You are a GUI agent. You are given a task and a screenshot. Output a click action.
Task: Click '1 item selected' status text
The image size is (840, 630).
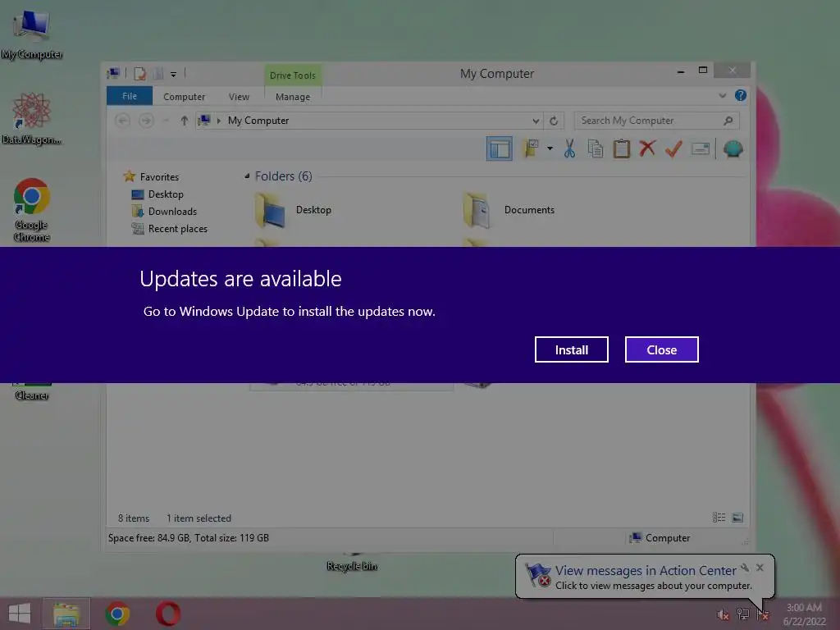(x=199, y=518)
